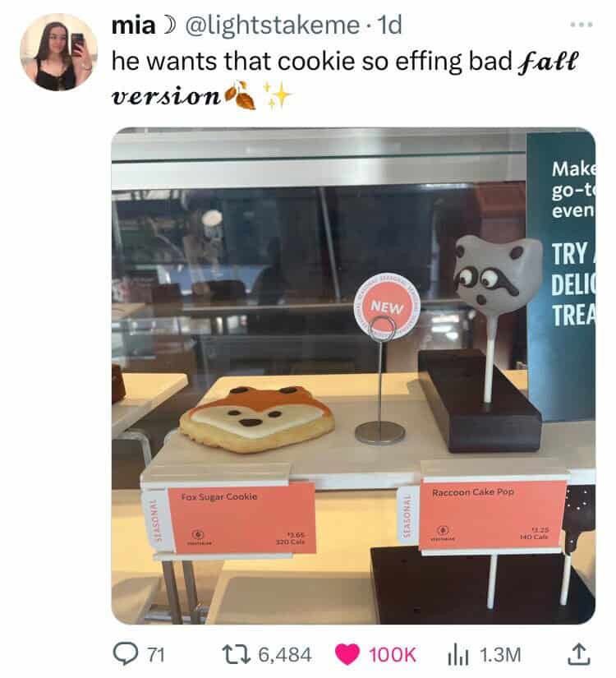This screenshot has height=678, width=616.
Task: Click the 6,484 retweet count
Action: coord(285,655)
